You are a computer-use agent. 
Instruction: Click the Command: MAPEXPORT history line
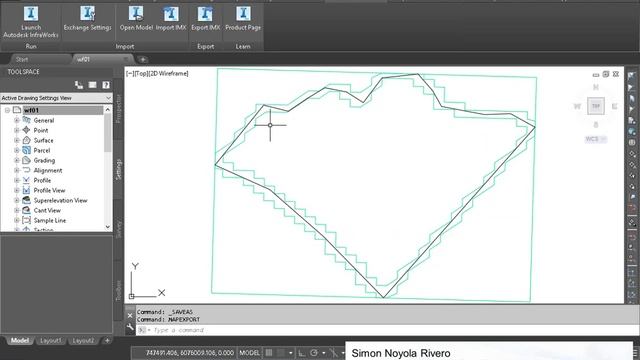pos(168,320)
